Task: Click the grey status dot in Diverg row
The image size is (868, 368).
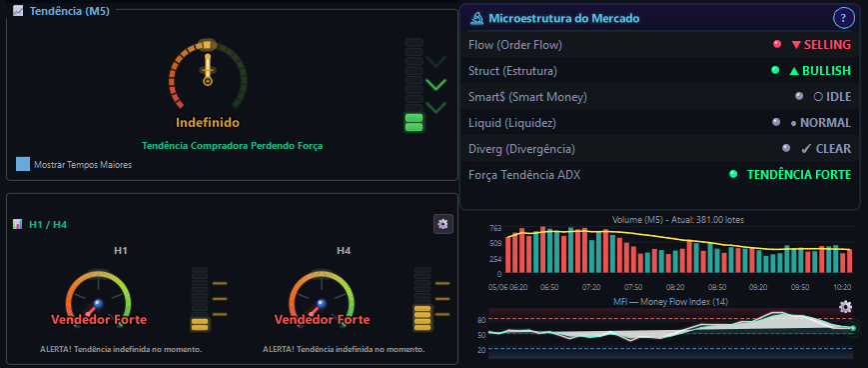Action: point(786,148)
